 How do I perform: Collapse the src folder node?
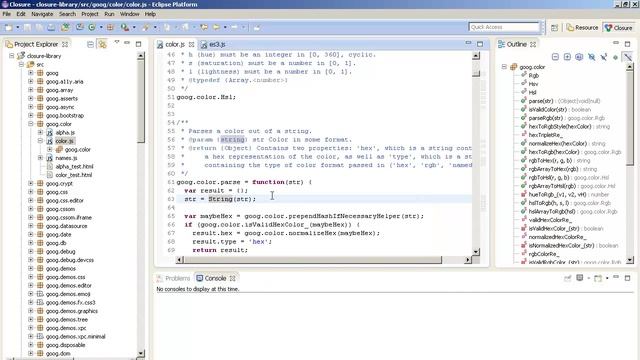tap(21, 64)
